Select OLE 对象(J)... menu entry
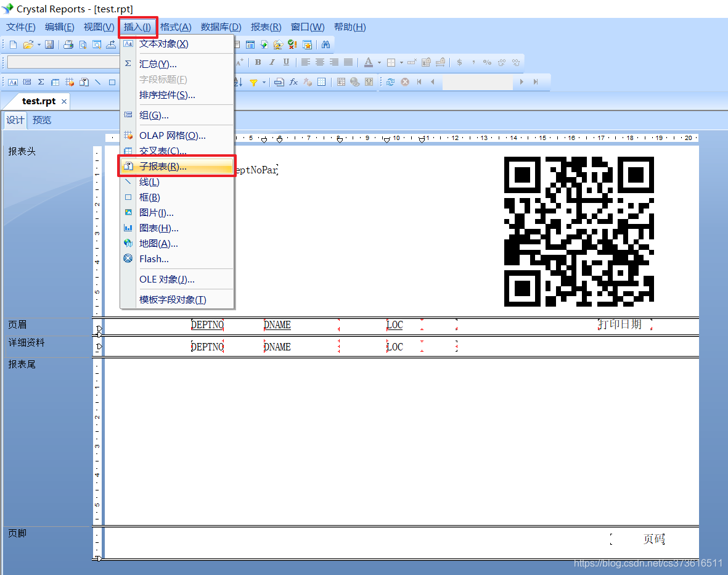This screenshot has height=575, width=728. [x=177, y=279]
